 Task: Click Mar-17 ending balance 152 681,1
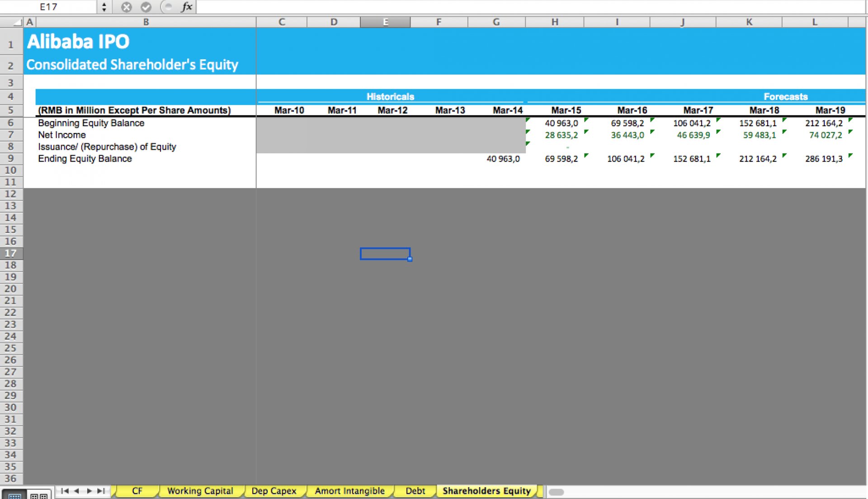pyautogui.click(x=692, y=159)
